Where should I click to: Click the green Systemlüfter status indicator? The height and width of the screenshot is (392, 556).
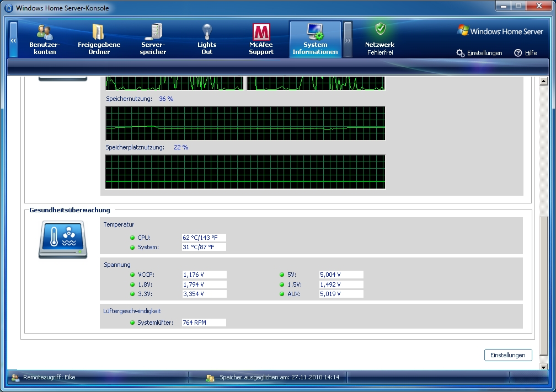132,323
